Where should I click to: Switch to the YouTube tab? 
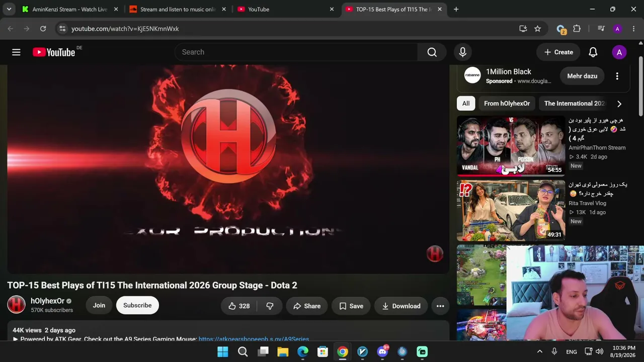[285, 9]
